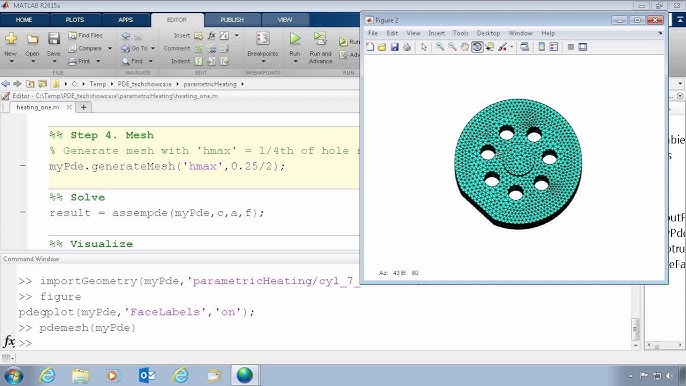Click Insert Colorbar icon in figure toolbar
The image size is (686, 386).
(x=542, y=47)
